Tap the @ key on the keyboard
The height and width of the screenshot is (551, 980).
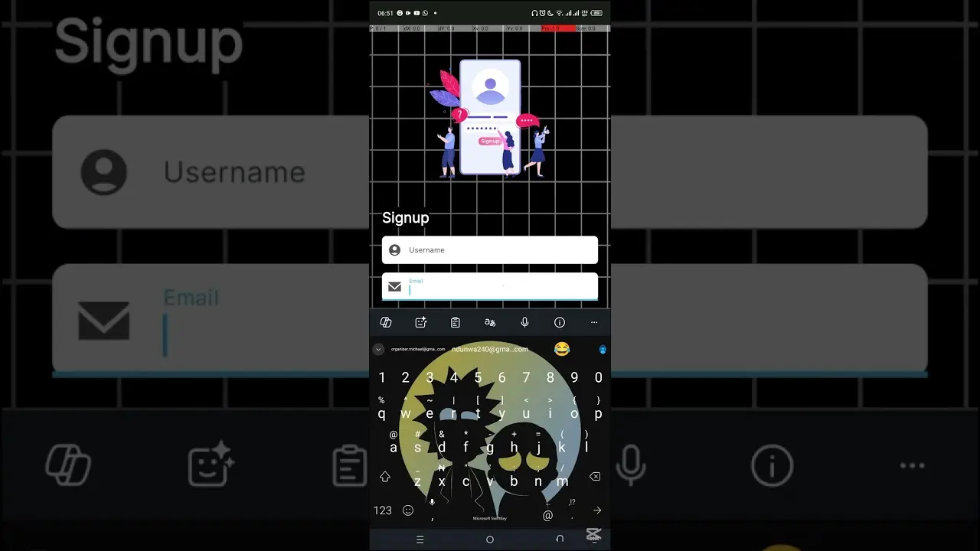click(547, 515)
